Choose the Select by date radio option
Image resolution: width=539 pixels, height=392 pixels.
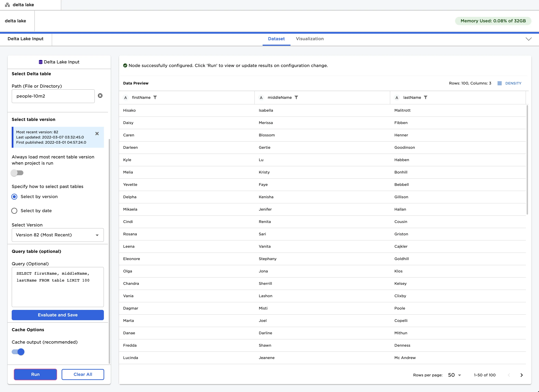[14, 211]
